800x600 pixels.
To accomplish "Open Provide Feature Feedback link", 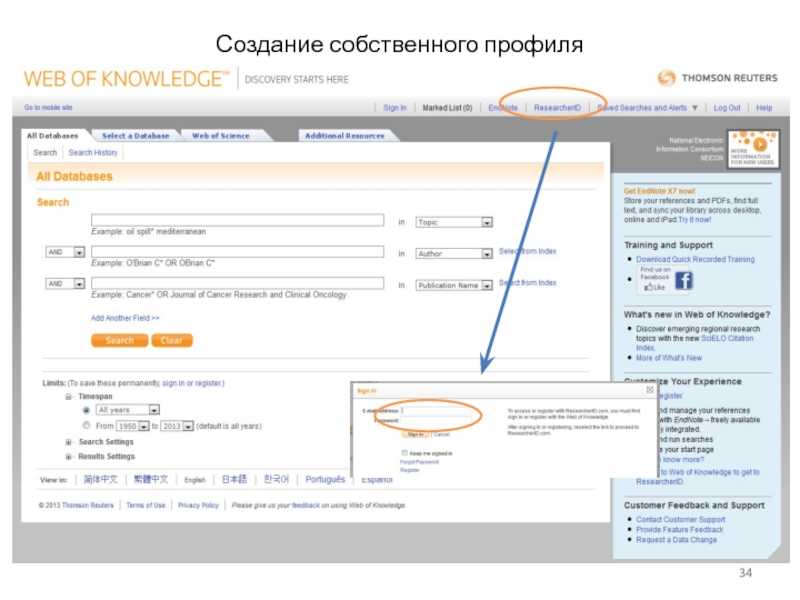I will click(x=679, y=530).
